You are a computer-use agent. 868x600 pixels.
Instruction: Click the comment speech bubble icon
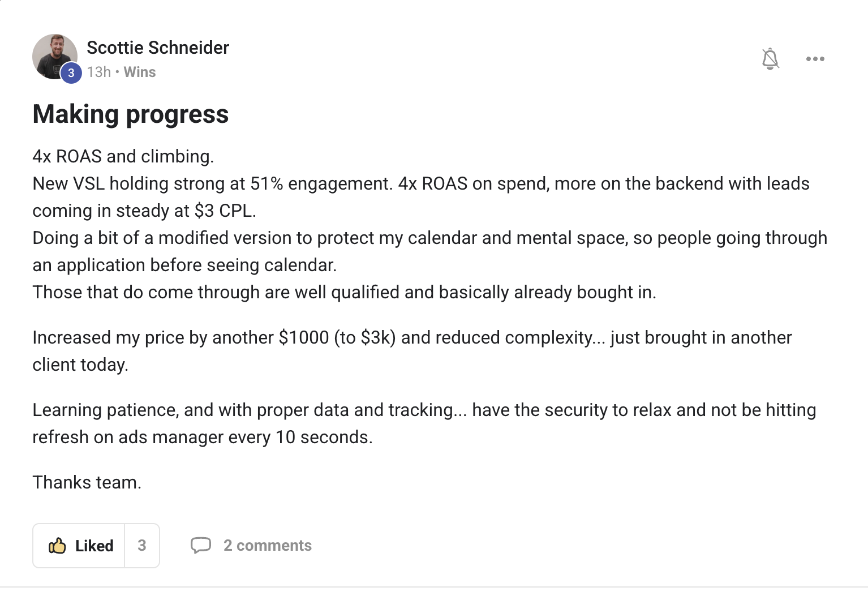click(x=201, y=546)
